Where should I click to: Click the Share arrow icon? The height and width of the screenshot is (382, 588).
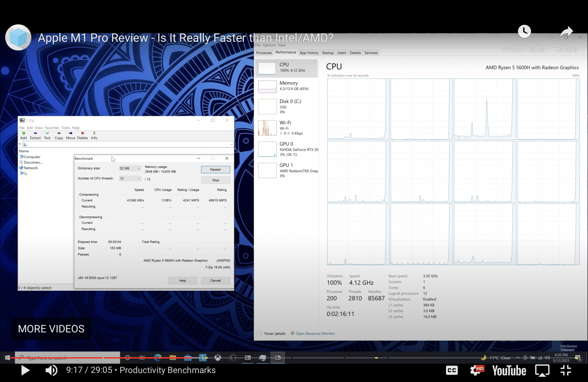point(567,32)
